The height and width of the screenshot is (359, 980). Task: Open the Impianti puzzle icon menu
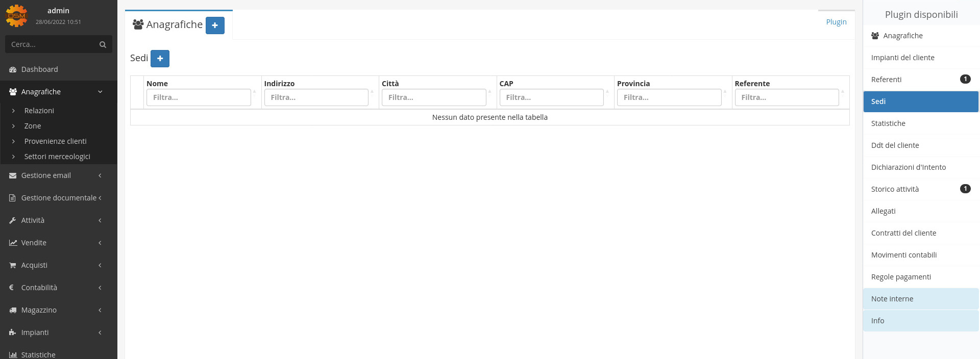coord(13,332)
